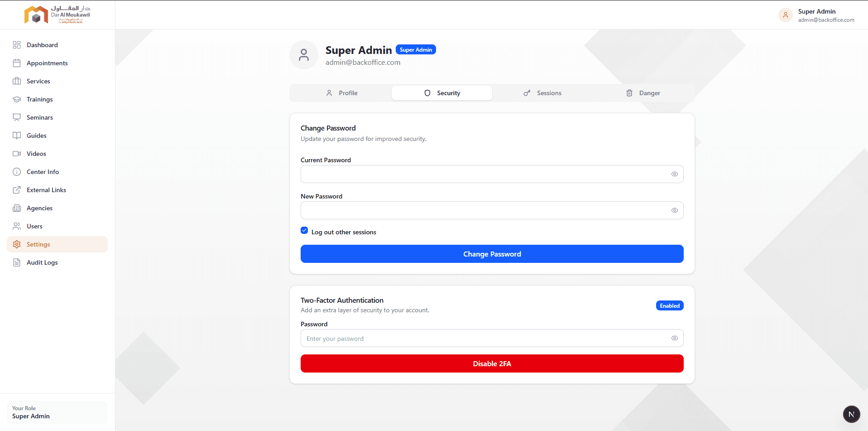Focus the New Password input field
This screenshot has height=431, width=868.
[492, 210]
